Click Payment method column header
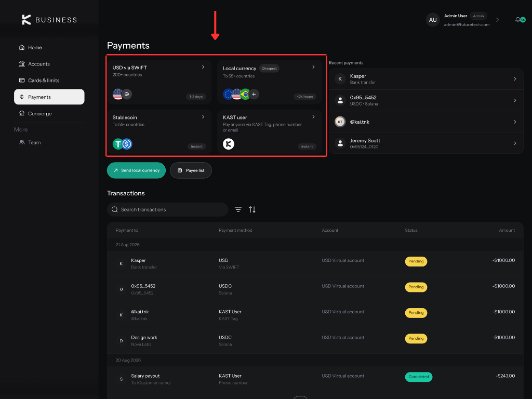 point(235,230)
